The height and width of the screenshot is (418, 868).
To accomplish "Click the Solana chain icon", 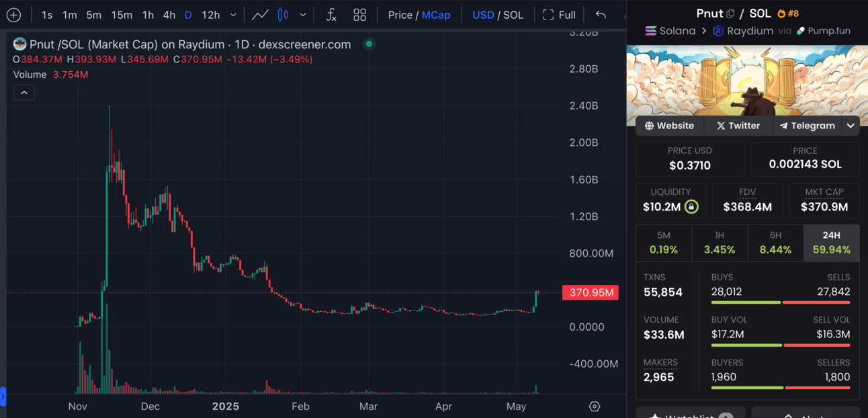I will (650, 31).
